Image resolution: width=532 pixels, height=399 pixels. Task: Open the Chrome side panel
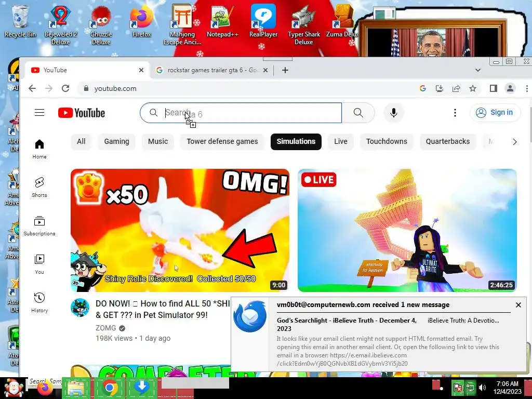[494, 88]
